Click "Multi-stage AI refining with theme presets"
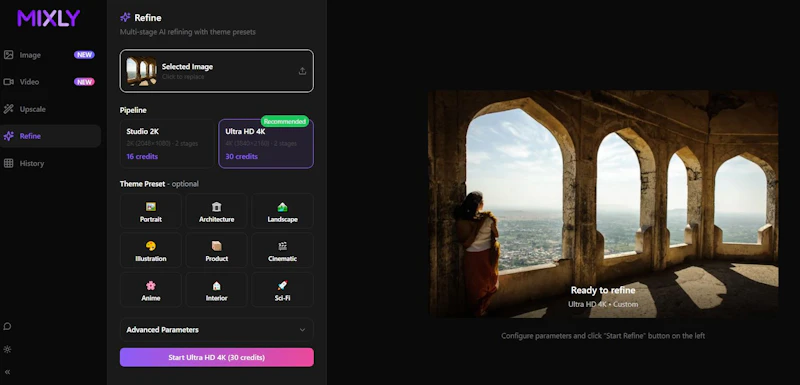 coord(188,32)
